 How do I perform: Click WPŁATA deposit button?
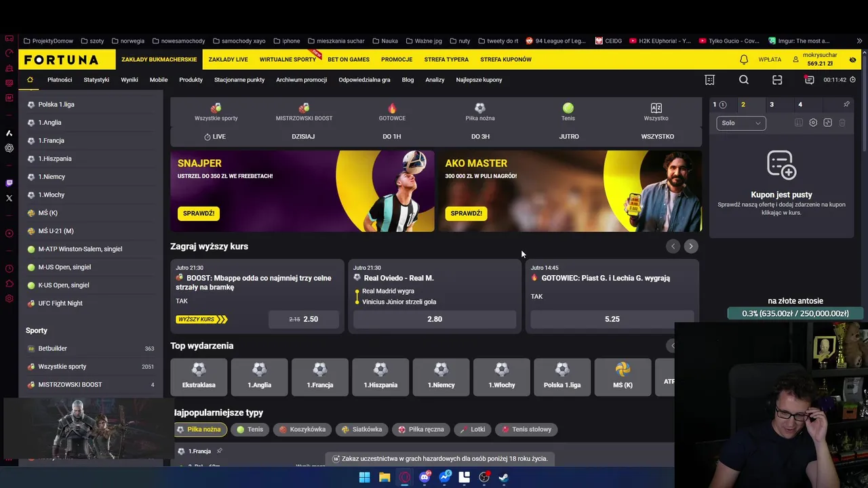tap(770, 60)
